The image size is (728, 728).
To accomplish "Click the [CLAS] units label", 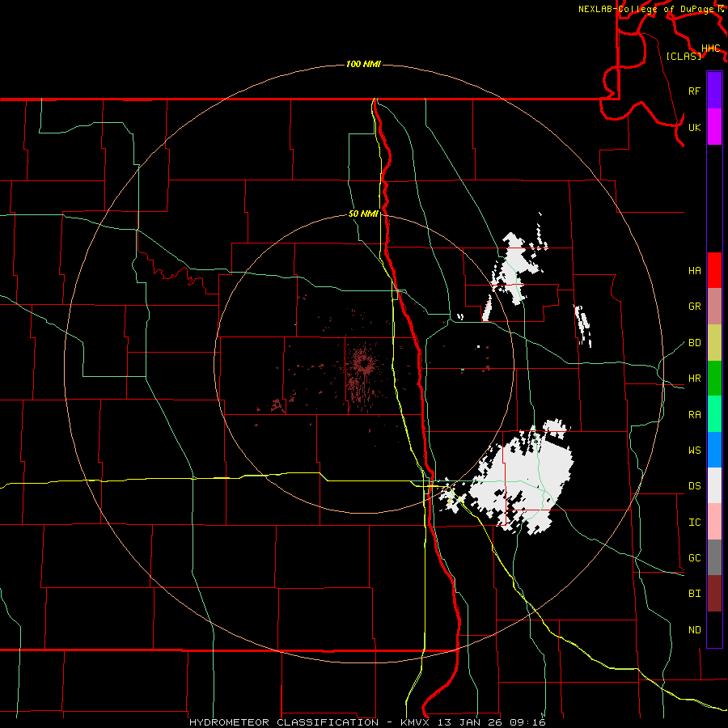I will tap(684, 56).
